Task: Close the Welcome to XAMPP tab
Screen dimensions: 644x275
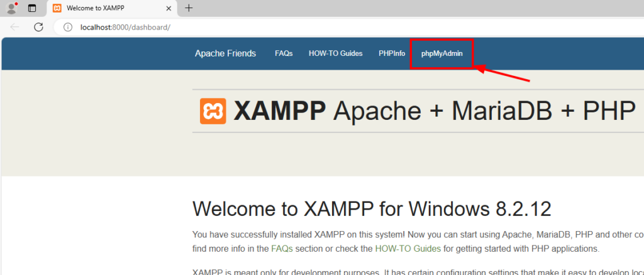Action: pyautogui.click(x=169, y=8)
